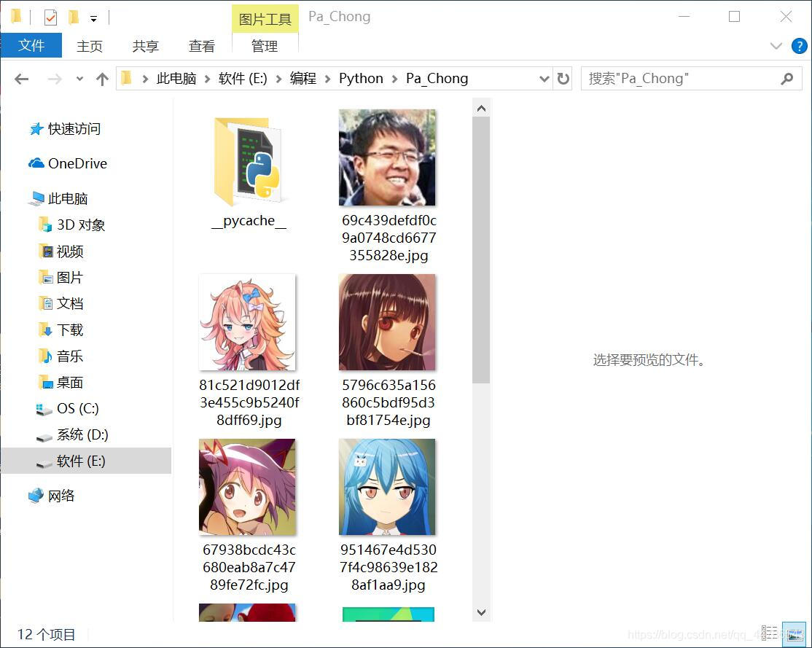Image resolution: width=812 pixels, height=648 pixels.
Task: Click Python breadcrumb in address bar
Action: coord(361,78)
